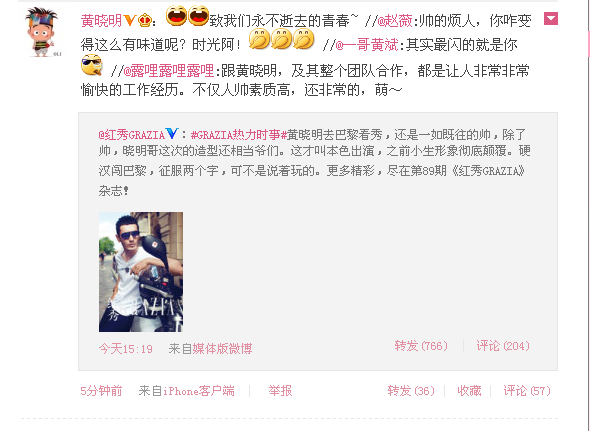Click the sunglasses emoji
This screenshot has height=431, width=590.
click(x=91, y=65)
